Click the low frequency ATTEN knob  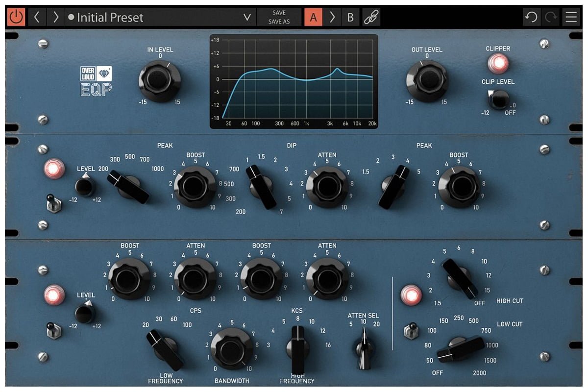pyautogui.click(x=195, y=279)
